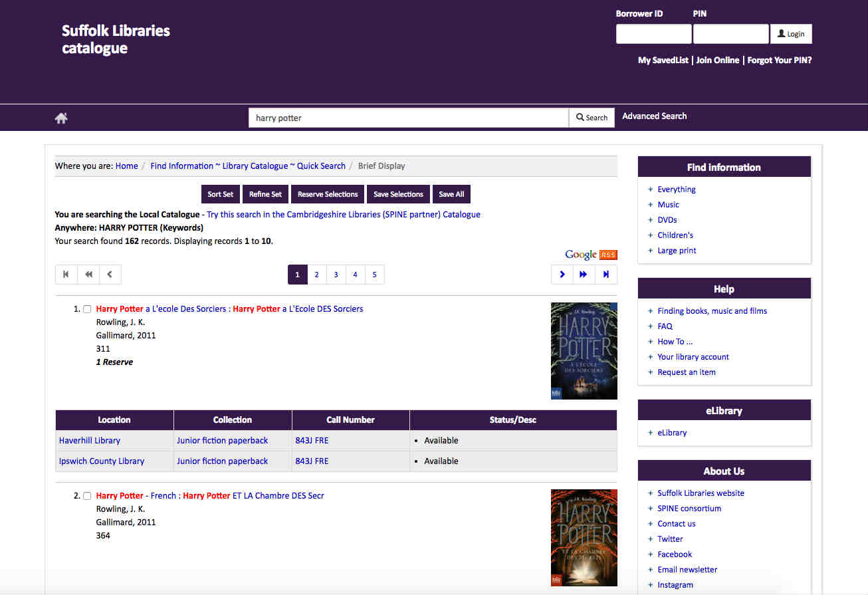Go to next results page
The width and height of the screenshot is (868, 595).
562,275
